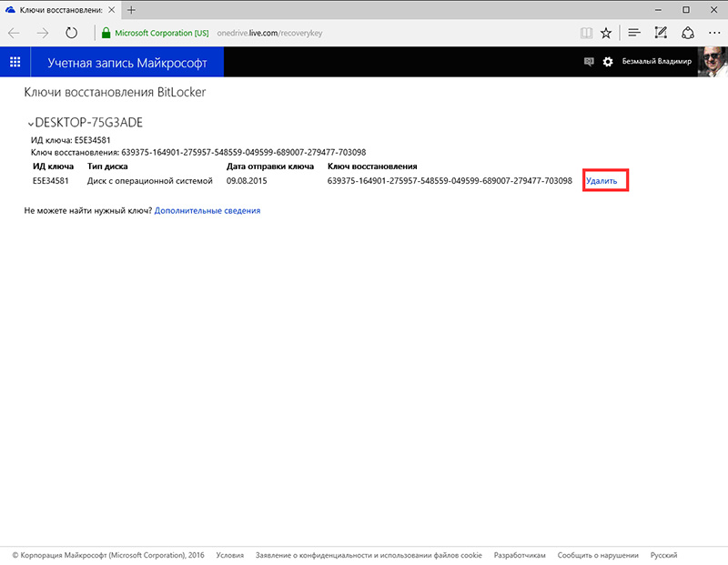The width and height of the screenshot is (728, 565).
Task: Click the Тип диска column header
Action: click(x=107, y=166)
